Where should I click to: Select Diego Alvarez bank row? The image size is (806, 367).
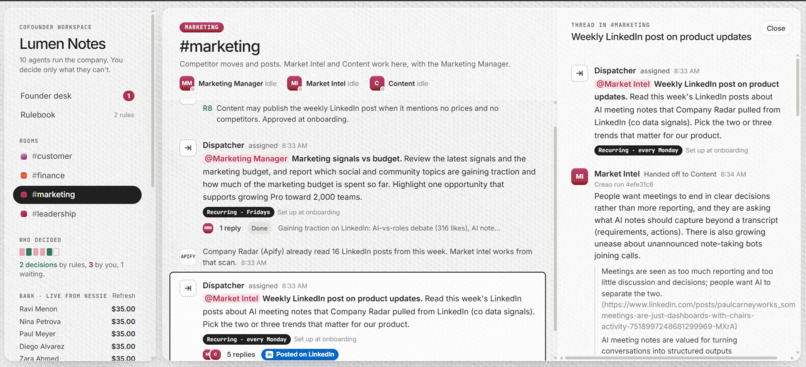77,346
